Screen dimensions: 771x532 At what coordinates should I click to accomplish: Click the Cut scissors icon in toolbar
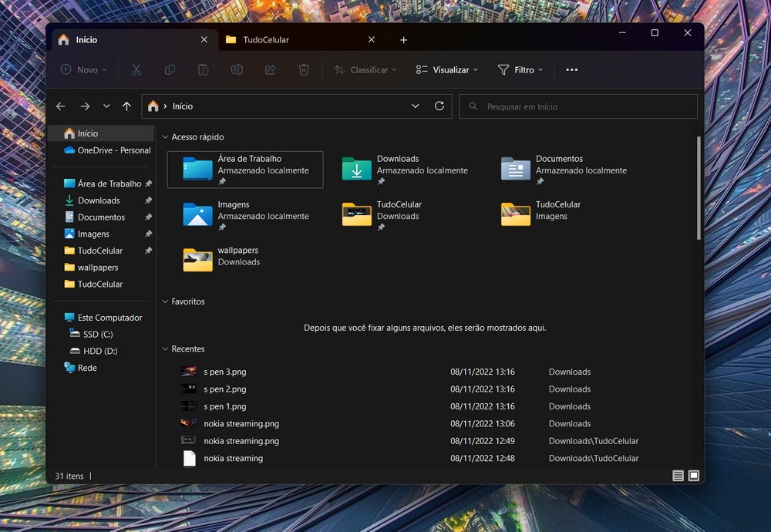(136, 70)
